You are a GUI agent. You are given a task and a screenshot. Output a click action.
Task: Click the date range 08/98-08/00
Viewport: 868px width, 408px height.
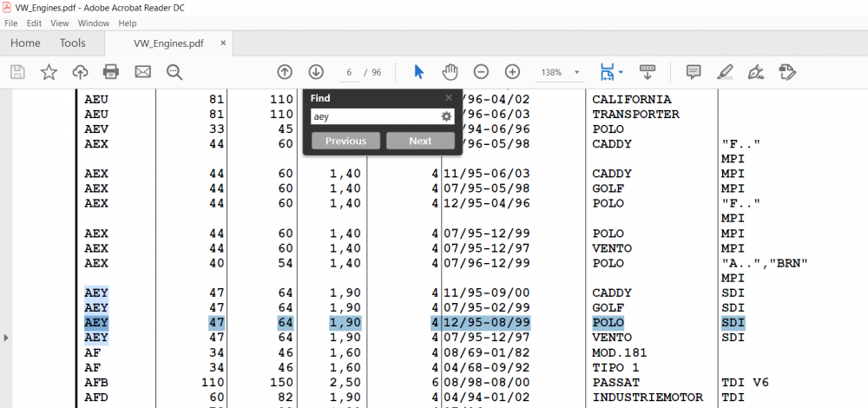(x=487, y=383)
